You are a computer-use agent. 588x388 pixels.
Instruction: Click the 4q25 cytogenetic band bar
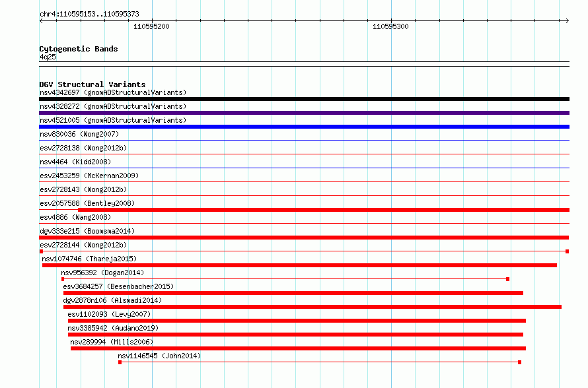[x=304, y=64]
